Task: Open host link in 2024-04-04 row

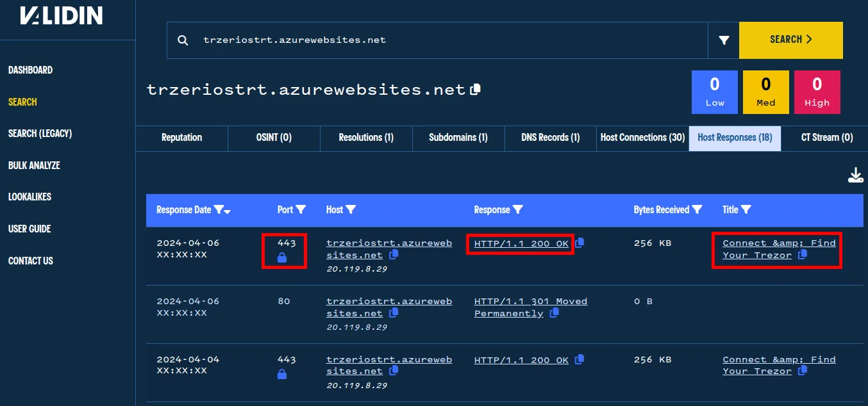Action: (x=388, y=365)
